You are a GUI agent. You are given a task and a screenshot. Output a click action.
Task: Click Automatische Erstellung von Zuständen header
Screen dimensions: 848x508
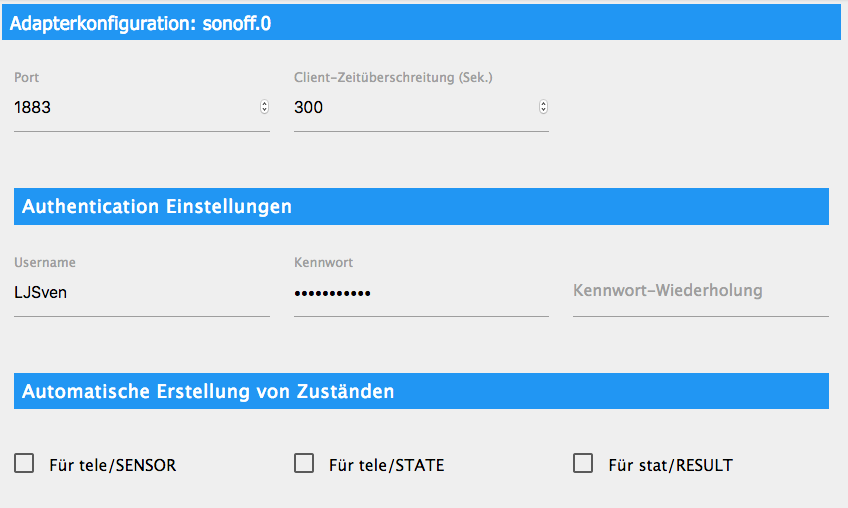pos(420,391)
